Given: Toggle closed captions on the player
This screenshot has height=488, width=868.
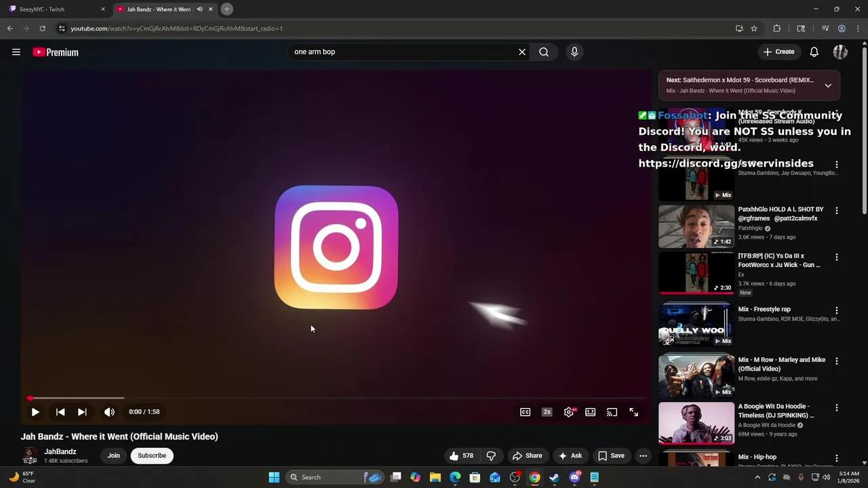Looking at the screenshot, I should pyautogui.click(x=525, y=411).
